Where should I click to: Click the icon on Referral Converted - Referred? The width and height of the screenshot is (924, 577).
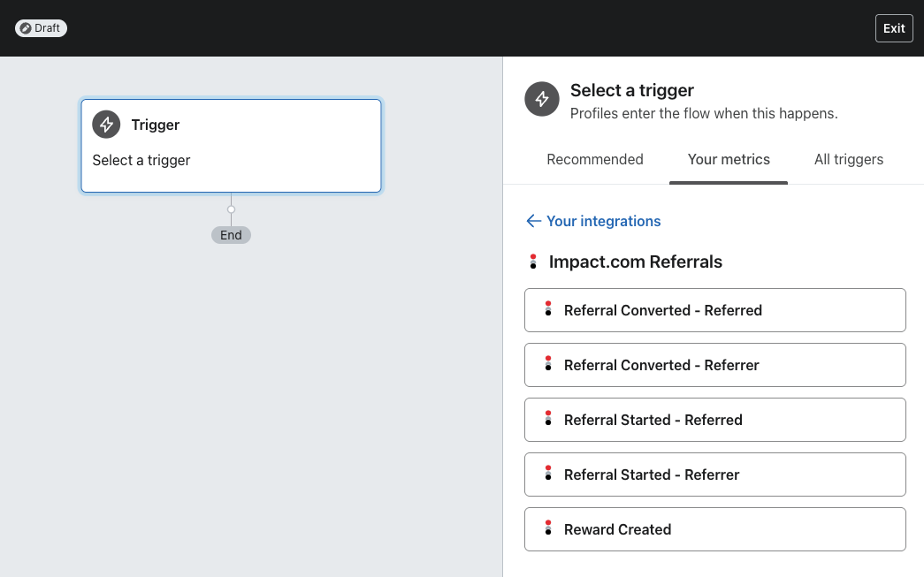point(548,309)
